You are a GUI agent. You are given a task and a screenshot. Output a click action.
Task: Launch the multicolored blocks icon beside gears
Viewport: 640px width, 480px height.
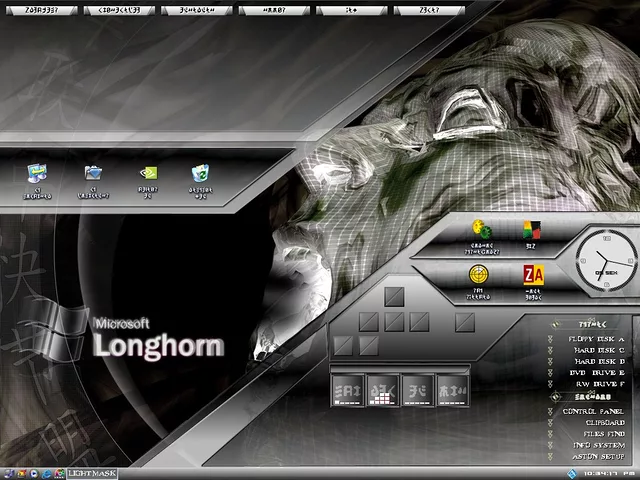tap(532, 230)
